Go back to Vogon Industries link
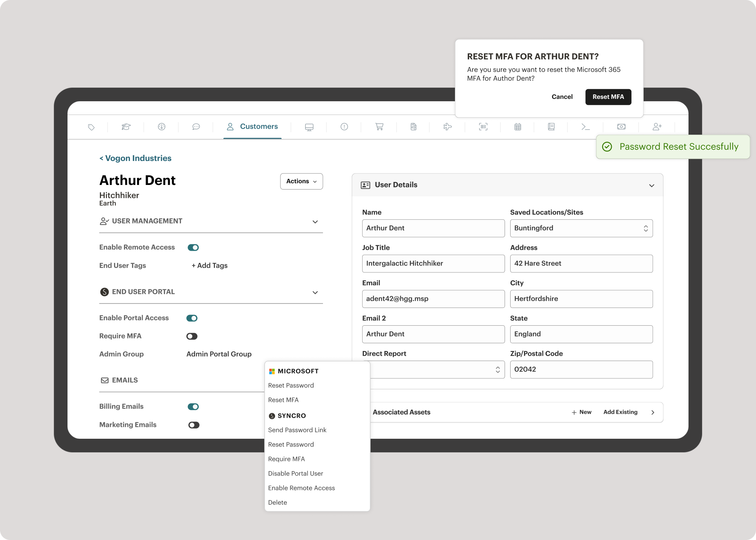756x540 pixels. pos(135,158)
